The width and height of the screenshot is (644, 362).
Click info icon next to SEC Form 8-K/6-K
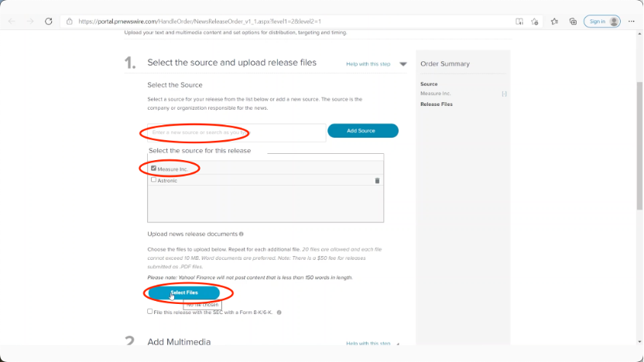click(279, 312)
